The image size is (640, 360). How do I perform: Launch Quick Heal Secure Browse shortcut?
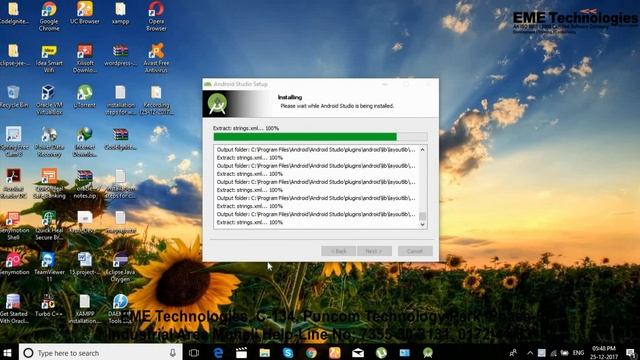pyautogui.click(x=49, y=226)
